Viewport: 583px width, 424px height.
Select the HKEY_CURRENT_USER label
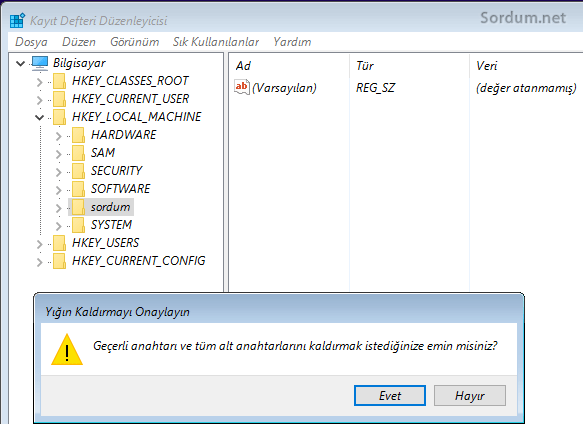(131, 99)
